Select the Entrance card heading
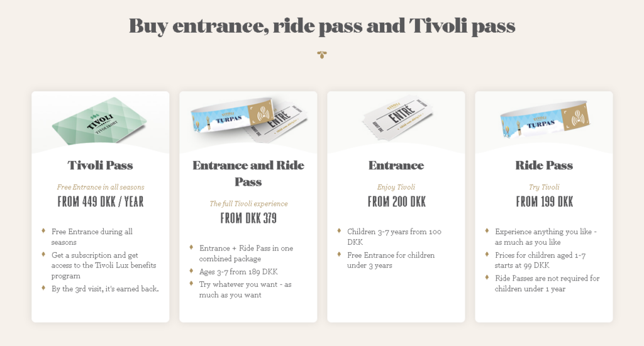 [396, 165]
